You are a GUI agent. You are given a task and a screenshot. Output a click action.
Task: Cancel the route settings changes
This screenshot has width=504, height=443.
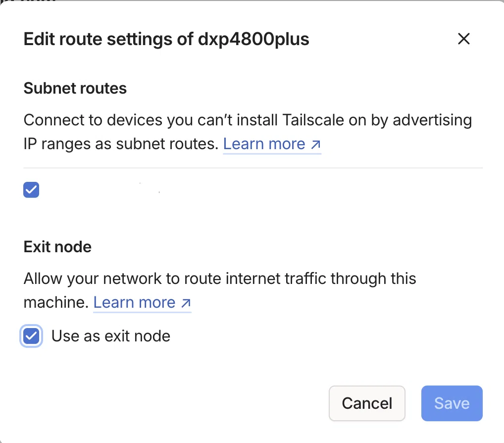pyautogui.click(x=367, y=403)
